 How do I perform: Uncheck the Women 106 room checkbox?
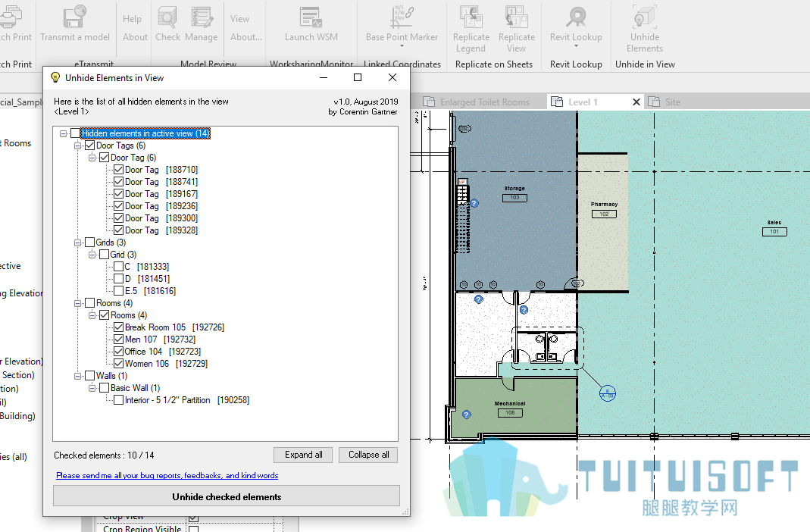pos(118,364)
